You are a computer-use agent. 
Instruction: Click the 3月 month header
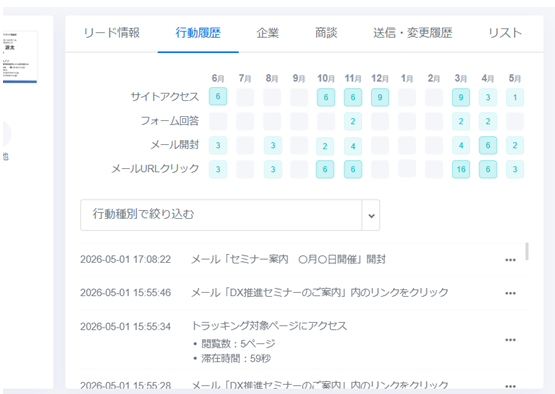(460, 78)
